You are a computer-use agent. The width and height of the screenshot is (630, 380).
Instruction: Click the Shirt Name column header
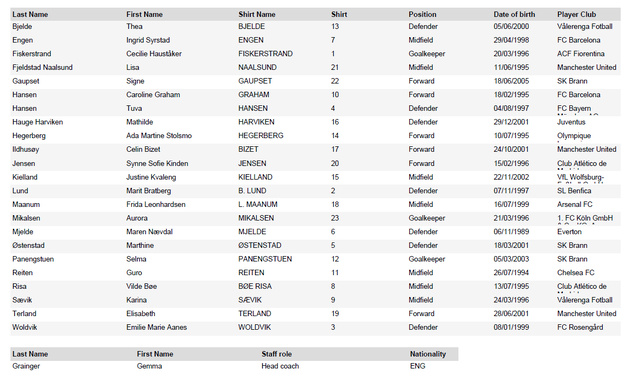pos(257,14)
